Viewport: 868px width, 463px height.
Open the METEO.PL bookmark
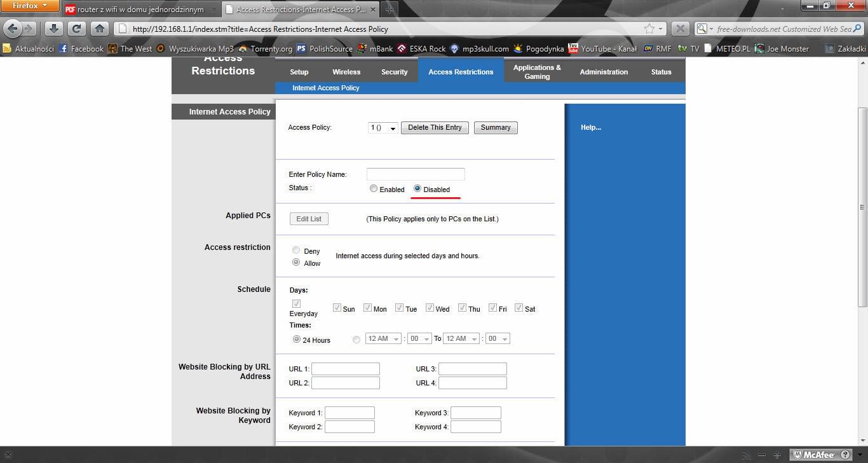click(x=728, y=48)
